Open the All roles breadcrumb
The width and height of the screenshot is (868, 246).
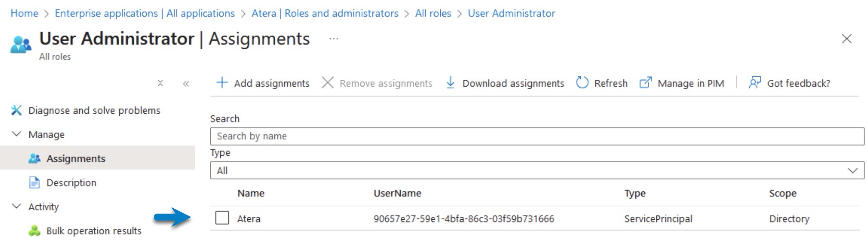click(x=433, y=13)
